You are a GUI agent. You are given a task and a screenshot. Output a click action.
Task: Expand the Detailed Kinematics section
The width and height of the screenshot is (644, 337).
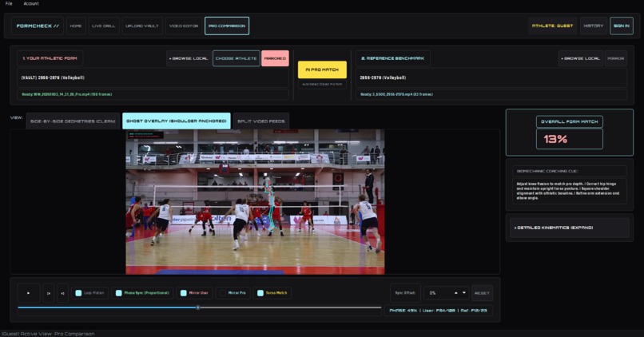coord(569,228)
